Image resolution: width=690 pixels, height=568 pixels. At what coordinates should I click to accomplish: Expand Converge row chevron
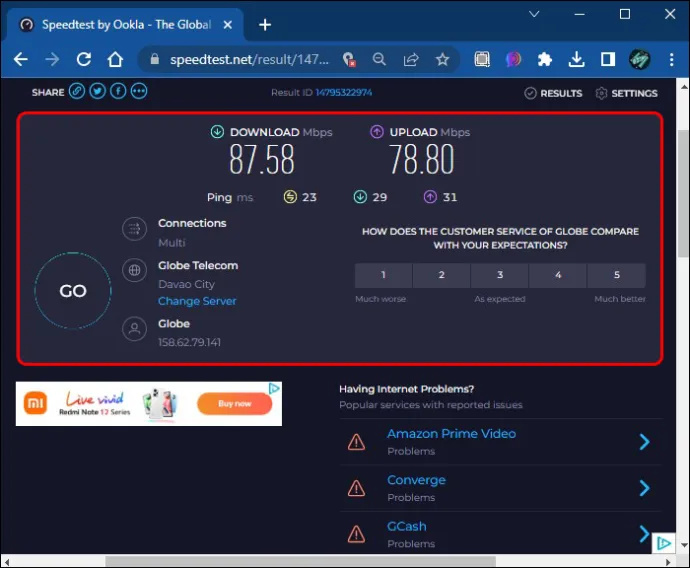tap(644, 488)
